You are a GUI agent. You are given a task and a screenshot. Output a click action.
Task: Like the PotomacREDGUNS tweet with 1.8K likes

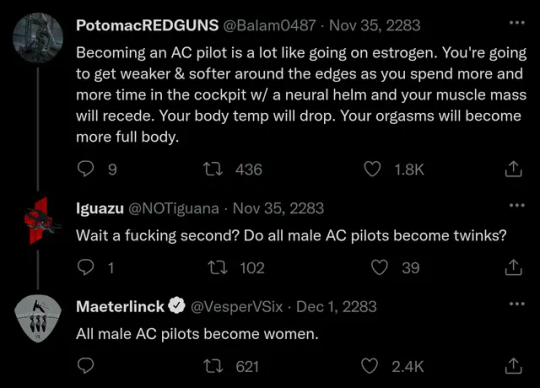click(372, 169)
